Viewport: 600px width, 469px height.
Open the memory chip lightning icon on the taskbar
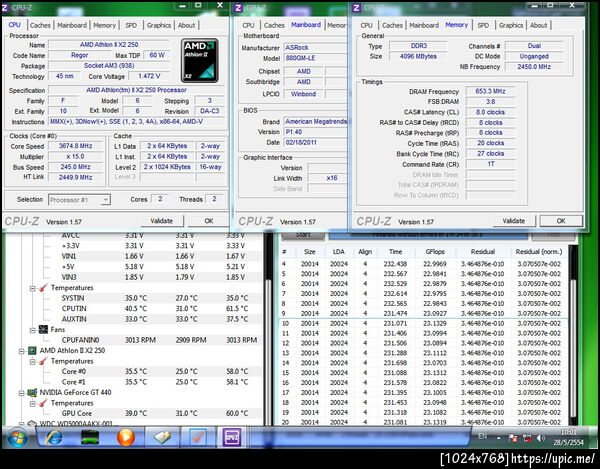[162, 437]
